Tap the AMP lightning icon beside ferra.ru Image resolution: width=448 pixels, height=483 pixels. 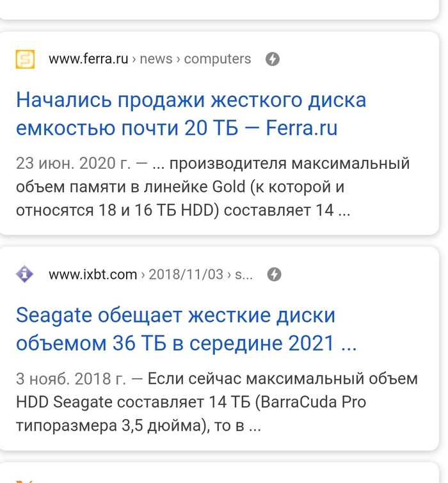273,59
